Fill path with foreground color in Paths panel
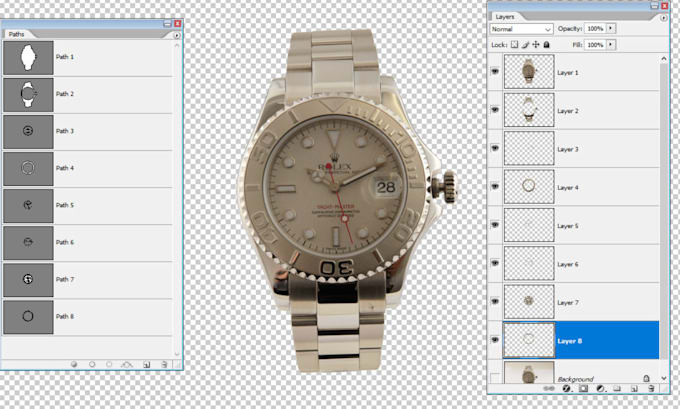 74,364
